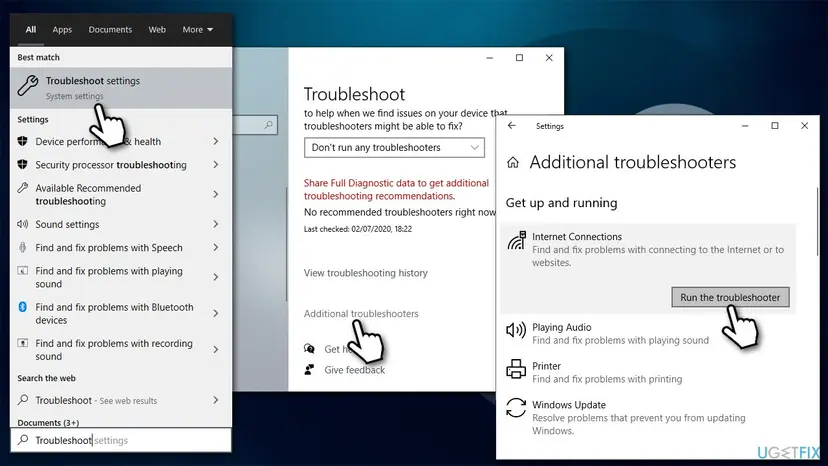Click the Bluetooth icon in search results
The width and height of the screenshot is (828, 466).
click(22, 307)
